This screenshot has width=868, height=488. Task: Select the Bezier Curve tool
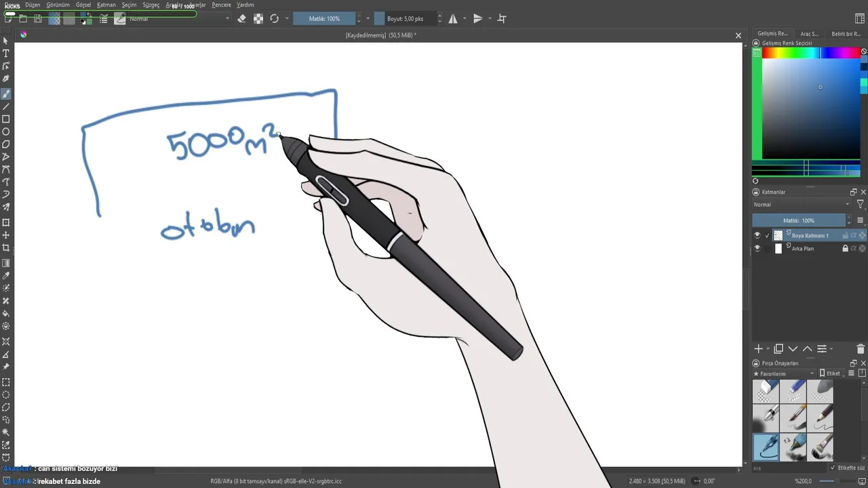[x=6, y=169]
